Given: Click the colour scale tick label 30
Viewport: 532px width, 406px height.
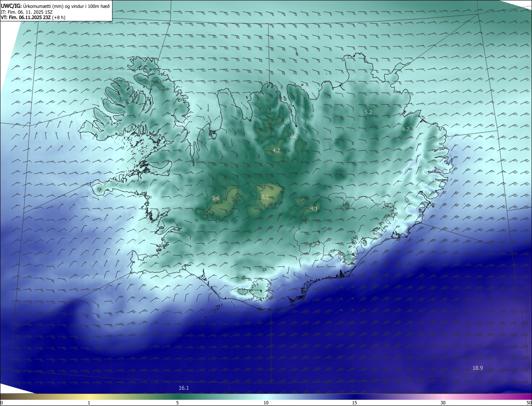Looking at the screenshot, I should click(443, 403).
